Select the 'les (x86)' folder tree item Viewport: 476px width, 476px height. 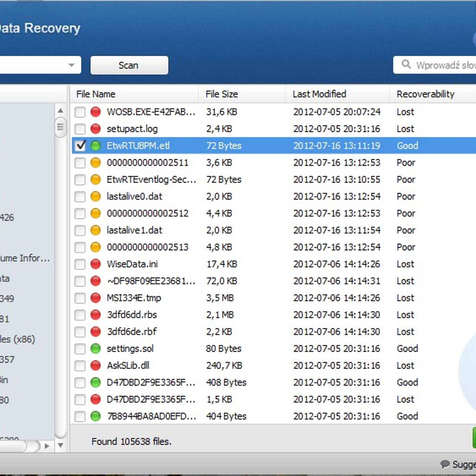point(18,339)
